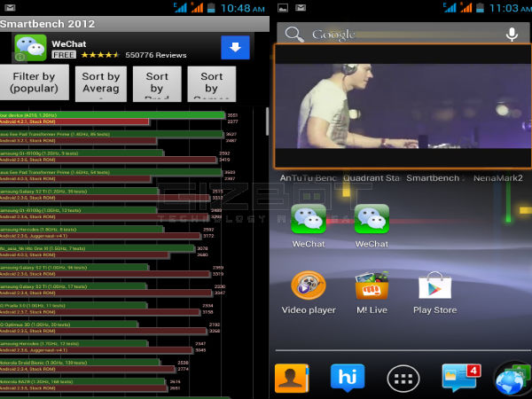Viewport: 532px width, 399px height.
Task: Tap the AnTuTu Benchmark shortcut label
Action: [310, 178]
